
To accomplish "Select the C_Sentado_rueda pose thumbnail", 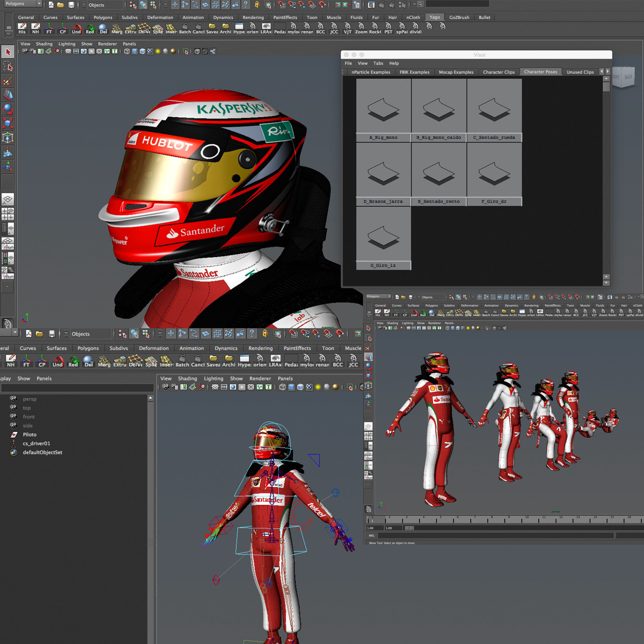I will click(x=494, y=106).
